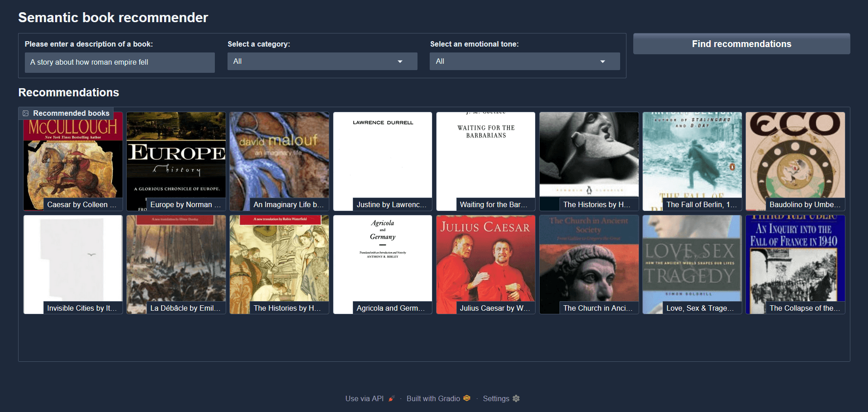The width and height of the screenshot is (868, 412).
Task: Open the Julius Caesar red cover thumbnail
Action: point(486,265)
